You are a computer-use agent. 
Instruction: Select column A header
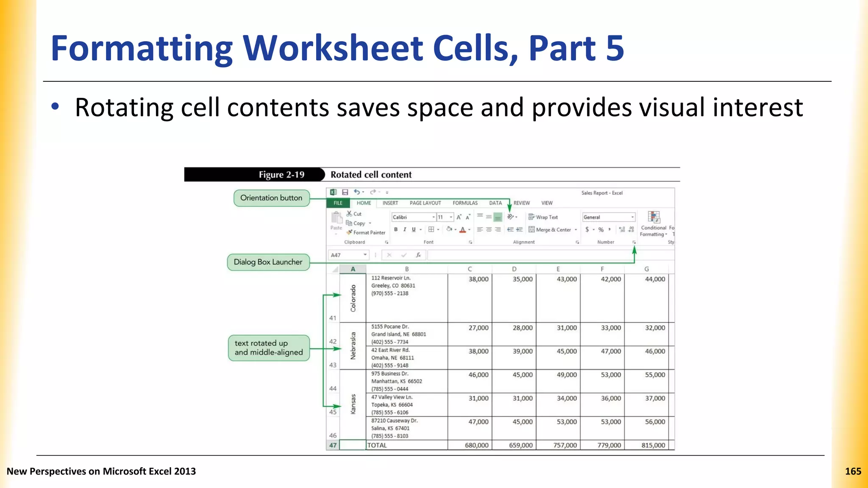click(353, 269)
